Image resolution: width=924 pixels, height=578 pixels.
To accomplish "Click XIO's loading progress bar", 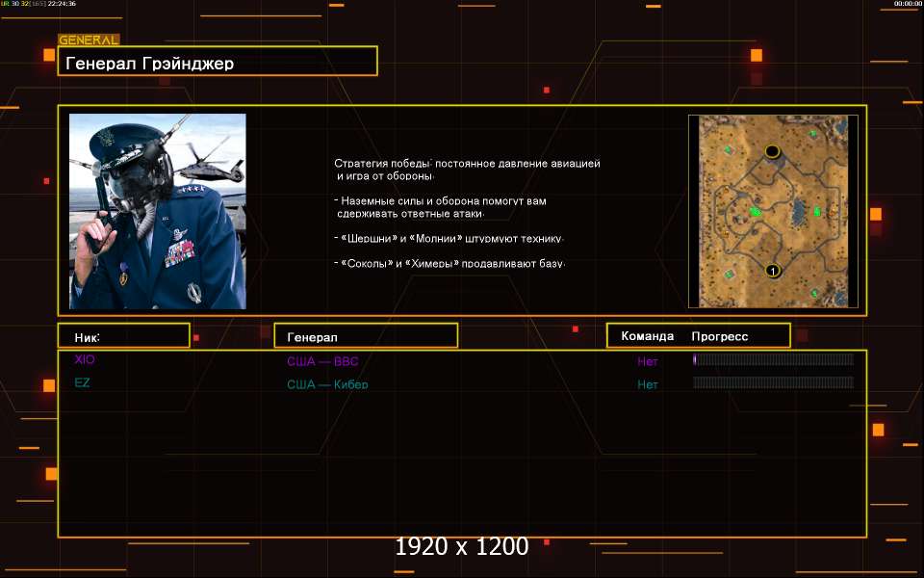I will [x=773, y=359].
